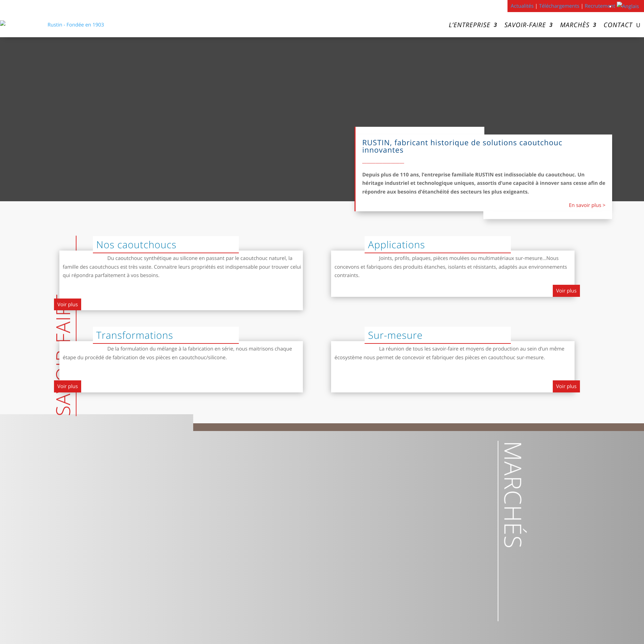The height and width of the screenshot is (644, 644).
Task: Open the L'ENTREPRISE menu
Action: [469, 25]
